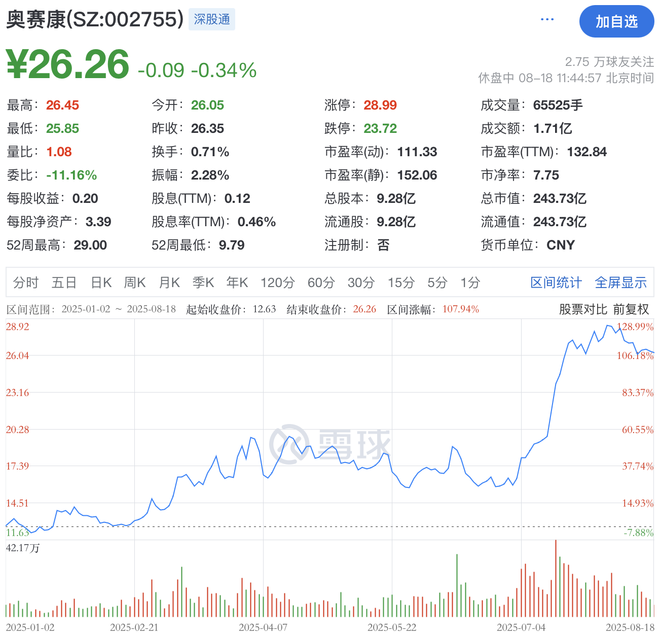Click the 跌停 value 23.72
The height and width of the screenshot is (635, 660).
pyautogui.click(x=380, y=128)
